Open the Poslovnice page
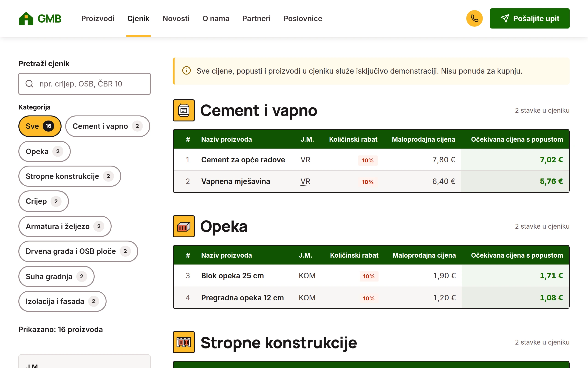Viewport: 588px width, 368px height. click(x=303, y=18)
